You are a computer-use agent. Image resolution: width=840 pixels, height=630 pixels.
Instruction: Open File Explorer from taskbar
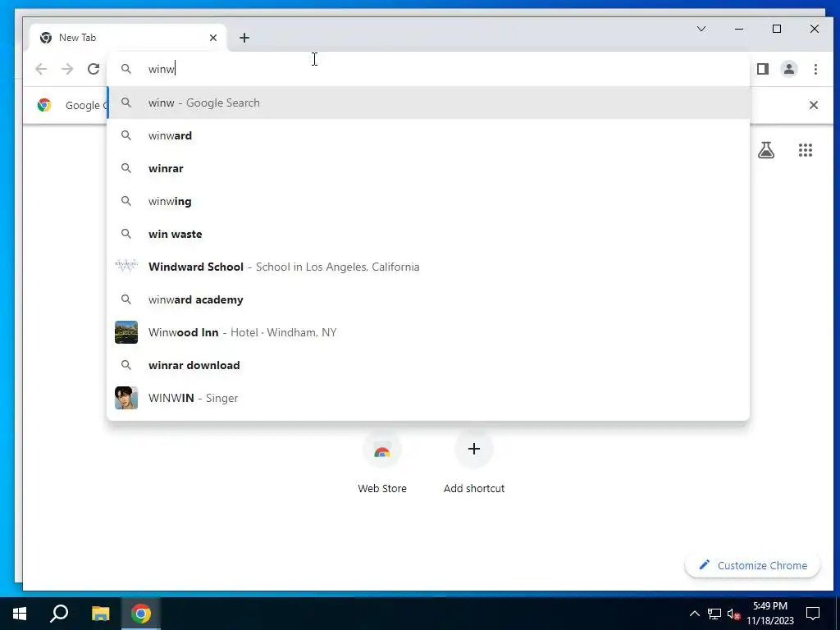100,614
